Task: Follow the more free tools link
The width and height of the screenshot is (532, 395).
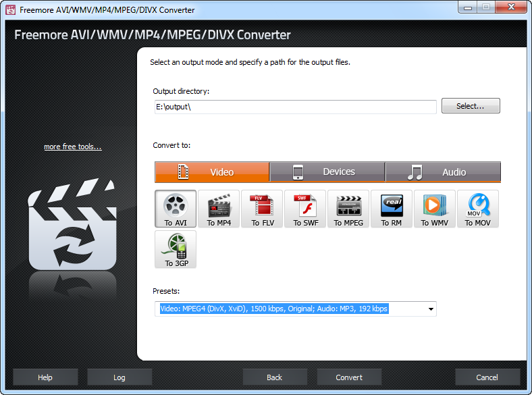Action: tap(73, 147)
